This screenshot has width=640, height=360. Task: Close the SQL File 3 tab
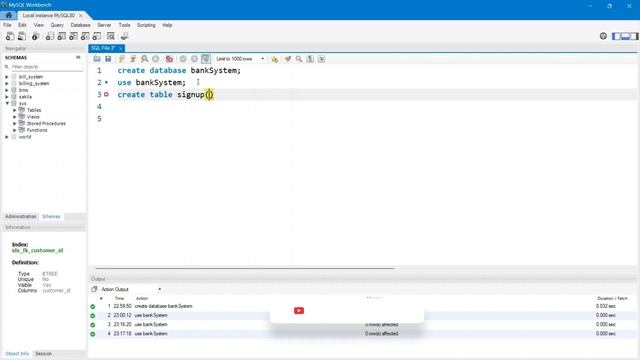pos(121,48)
